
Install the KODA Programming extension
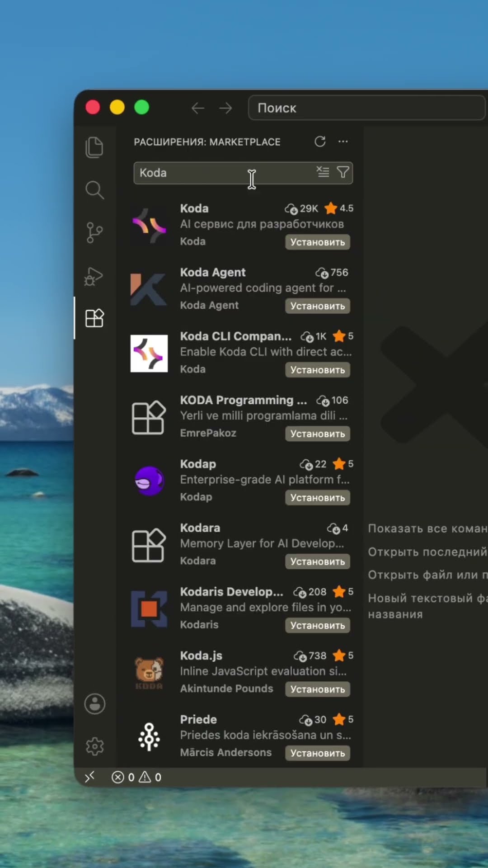[318, 434]
